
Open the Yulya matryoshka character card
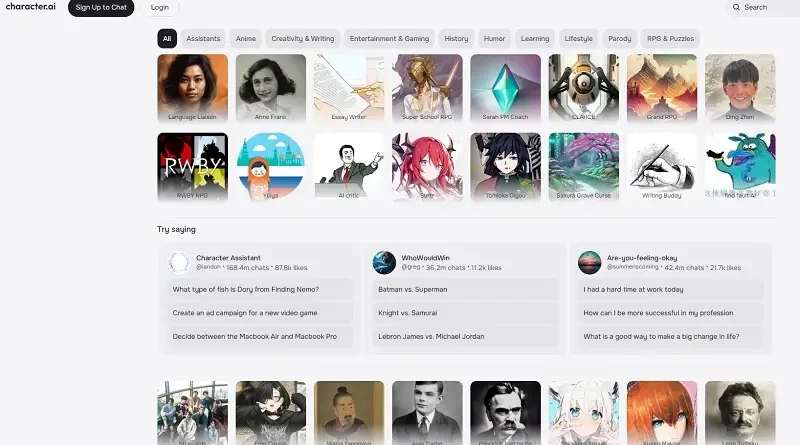(x=270, y=167)
